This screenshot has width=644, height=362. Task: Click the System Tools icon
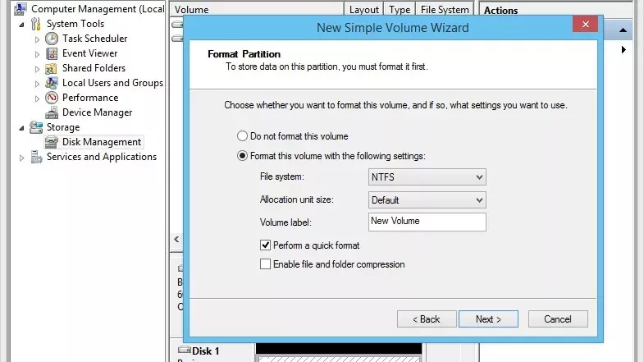tap(36, 24)
